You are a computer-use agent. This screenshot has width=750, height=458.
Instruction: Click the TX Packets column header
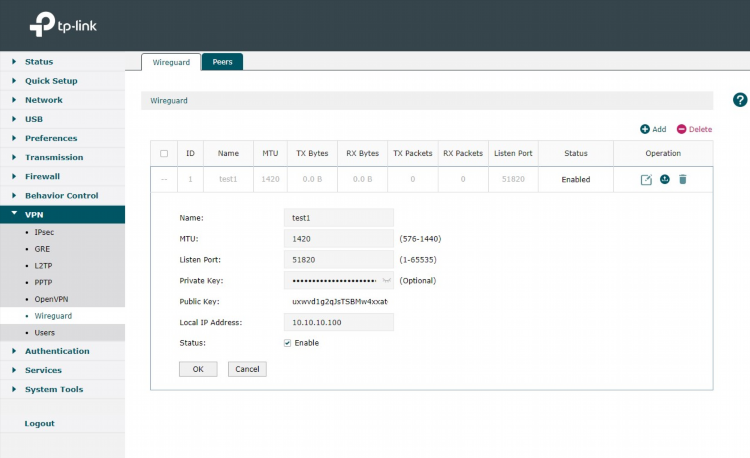tap(413, 153)
